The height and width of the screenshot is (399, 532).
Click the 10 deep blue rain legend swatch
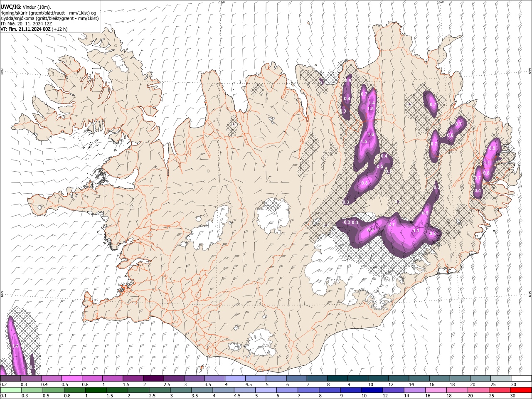(372, 390)
